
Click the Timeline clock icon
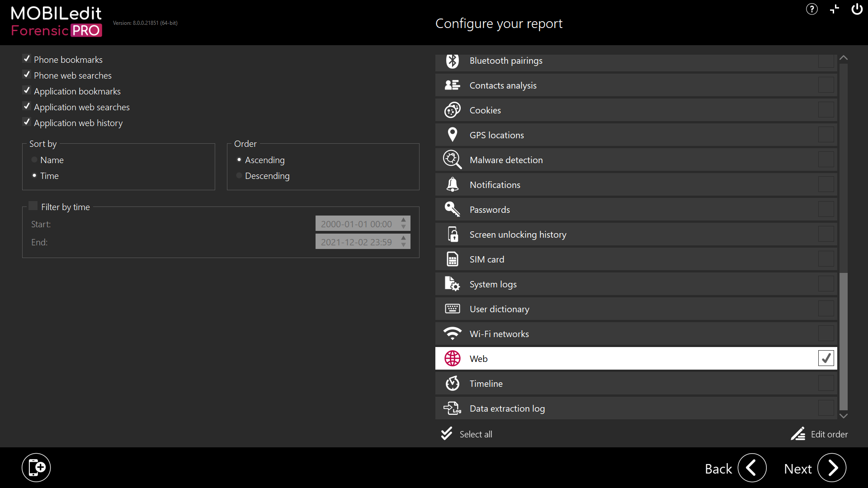click(452, 384)
